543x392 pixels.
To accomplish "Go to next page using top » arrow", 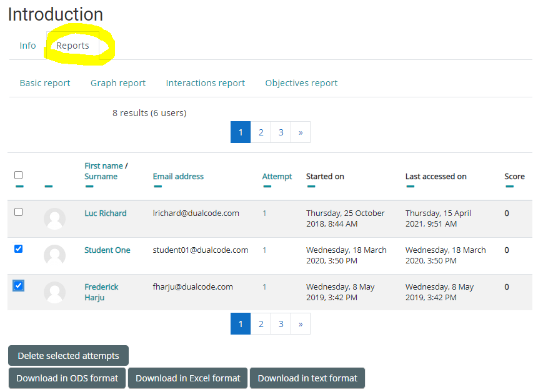I will point(301,132).
